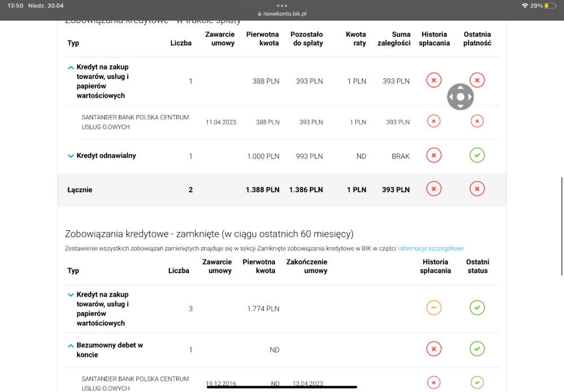The image size is (564, 392).
Task: Tap the green check last payment icon for Kredyt odnawialny
Action: tap(477, 155)
